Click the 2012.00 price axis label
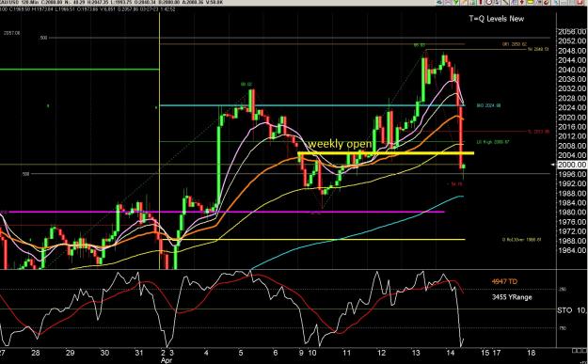Viewport: 588px width, 364px height. (572, 136)
